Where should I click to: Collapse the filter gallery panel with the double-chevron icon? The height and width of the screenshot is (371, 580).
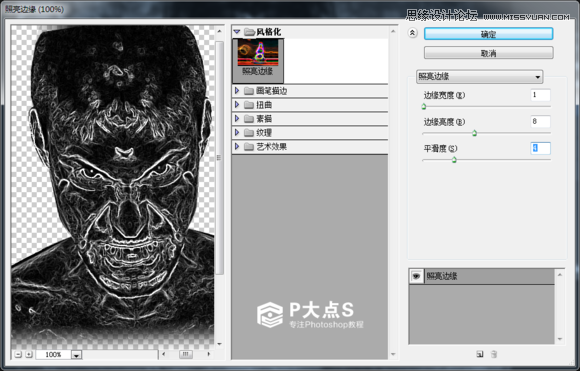412,33
